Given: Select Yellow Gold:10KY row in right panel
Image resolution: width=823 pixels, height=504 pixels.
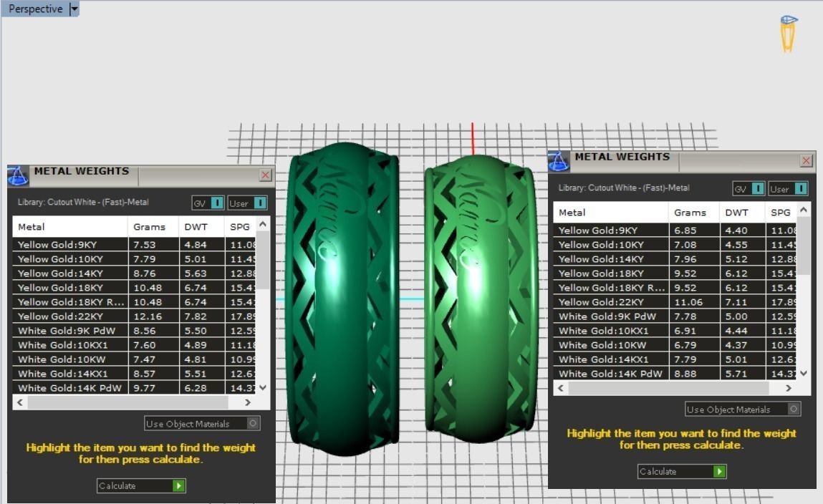Looking at the screenshot, I should click(675, 244).
